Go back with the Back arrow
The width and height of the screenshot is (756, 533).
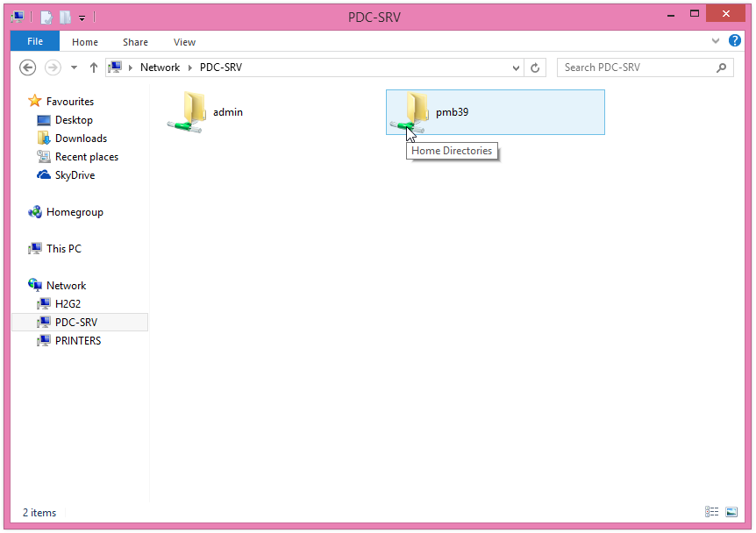(x=27, y=68)
